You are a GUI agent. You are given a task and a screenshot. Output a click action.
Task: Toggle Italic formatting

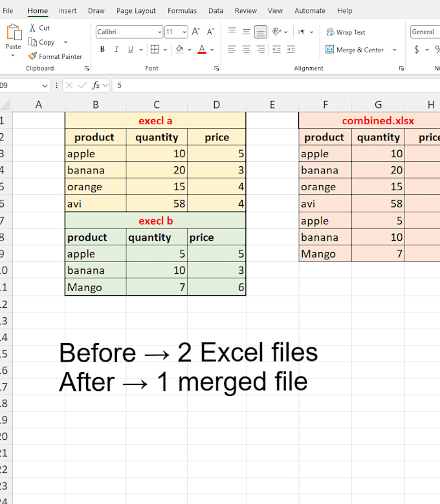click(116, 49)
